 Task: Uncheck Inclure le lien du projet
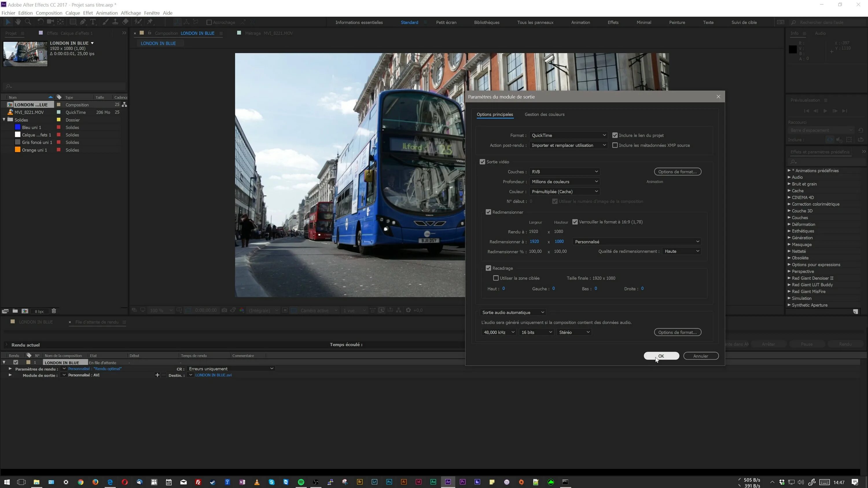tap(615, 135)
